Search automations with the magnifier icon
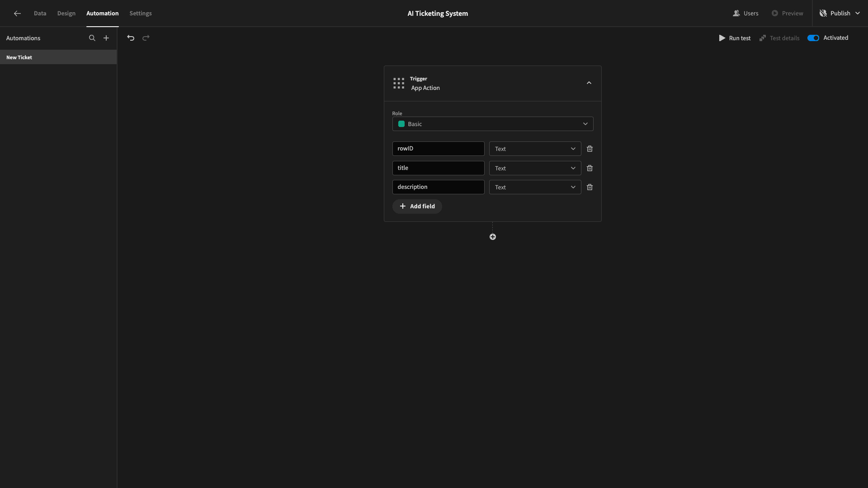The image size is (868, 488). coord(92,38)
